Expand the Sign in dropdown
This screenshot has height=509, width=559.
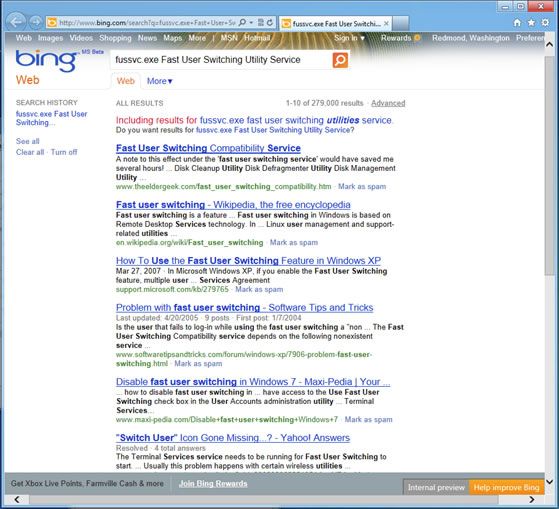(x=349, y=38)
